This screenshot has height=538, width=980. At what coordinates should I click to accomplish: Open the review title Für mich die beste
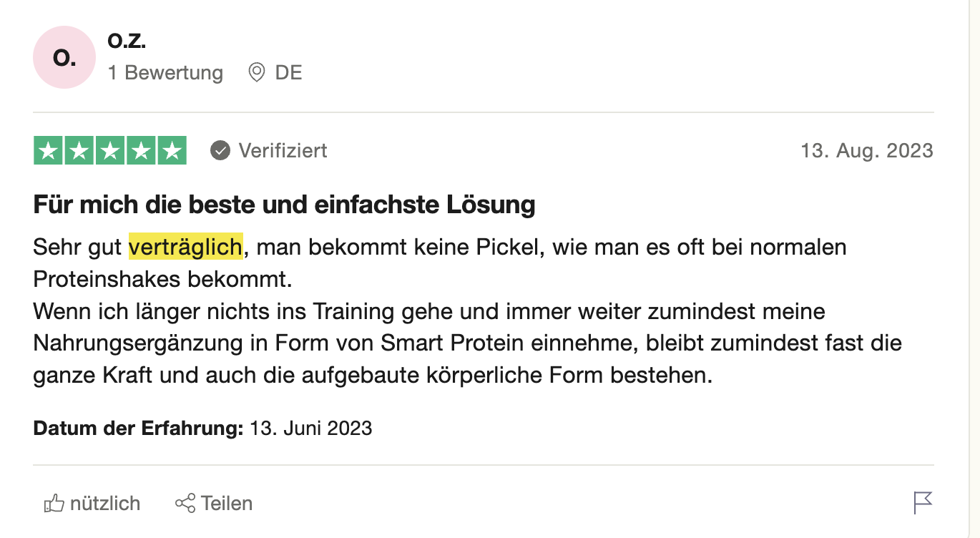284,205
